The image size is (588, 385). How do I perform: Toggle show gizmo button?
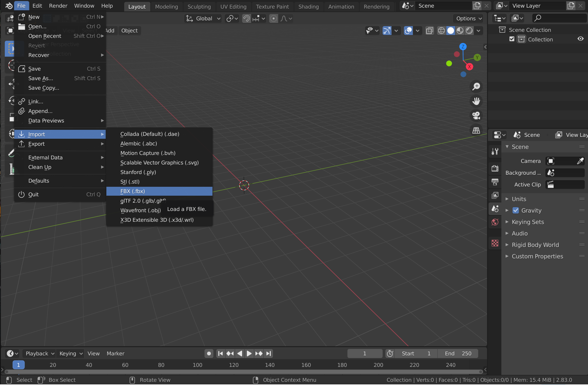387,31
